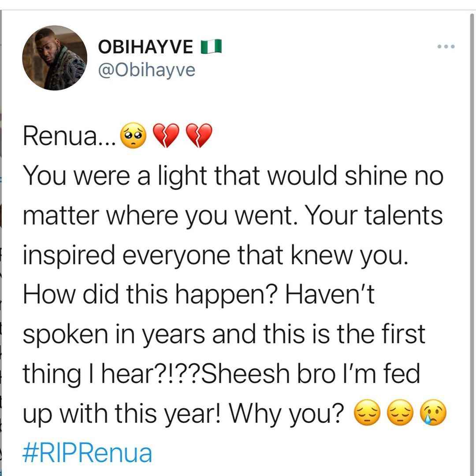Click the first broken heart emoji
This screenshot has height=476, width=476.
tap(164, 137)
